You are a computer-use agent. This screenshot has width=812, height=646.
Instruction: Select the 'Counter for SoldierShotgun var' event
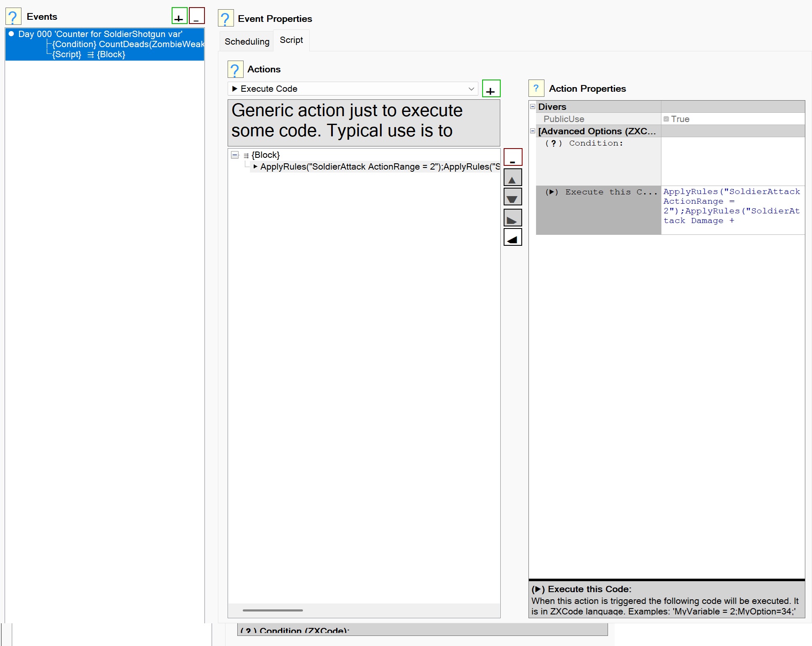coord(100,34)
